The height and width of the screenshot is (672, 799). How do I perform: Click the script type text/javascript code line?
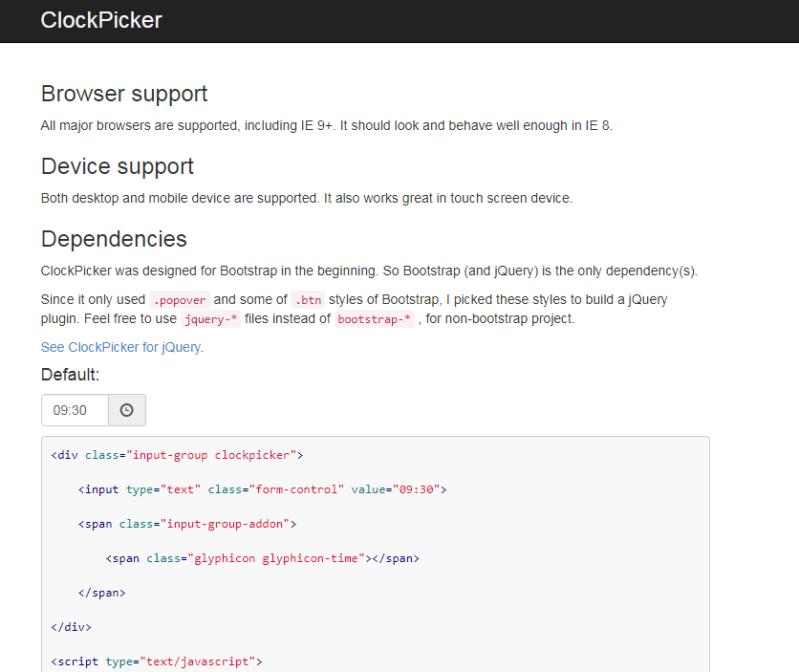pyautogui.click(x=157, y=661)
